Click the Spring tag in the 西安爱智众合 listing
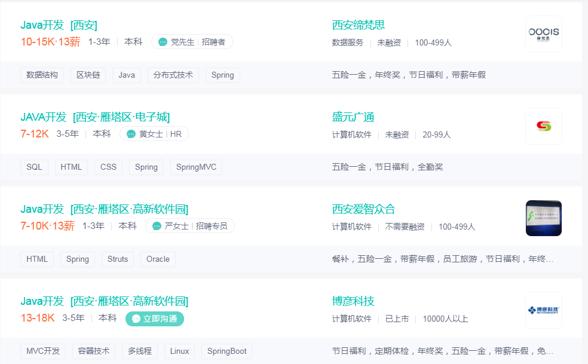This screenshot has width=588, height=364. tap(78, 259)
